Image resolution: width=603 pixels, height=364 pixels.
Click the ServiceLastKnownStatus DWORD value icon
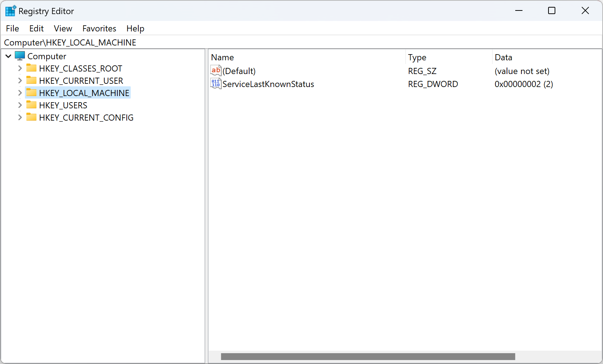[216, 84]
